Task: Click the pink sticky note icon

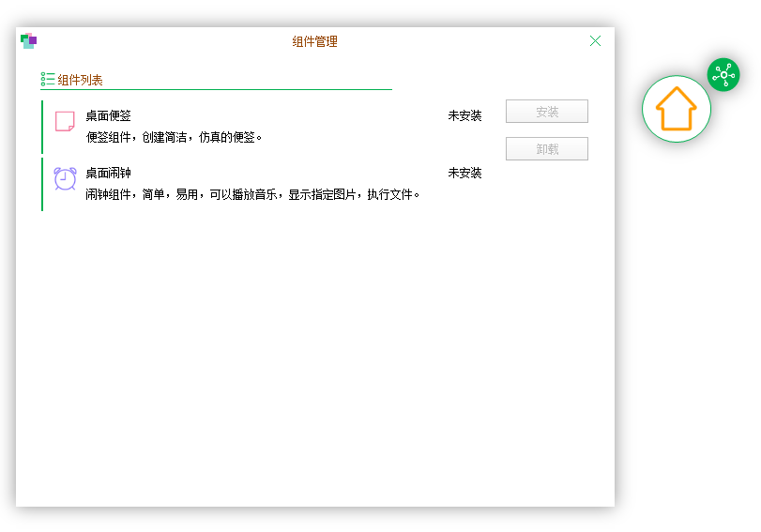Action: point(65,121)
